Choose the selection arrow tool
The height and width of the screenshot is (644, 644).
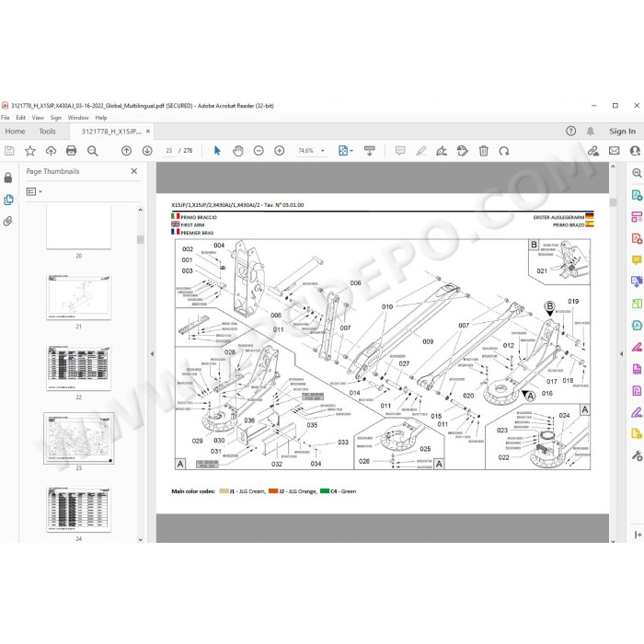click(217, 151)
